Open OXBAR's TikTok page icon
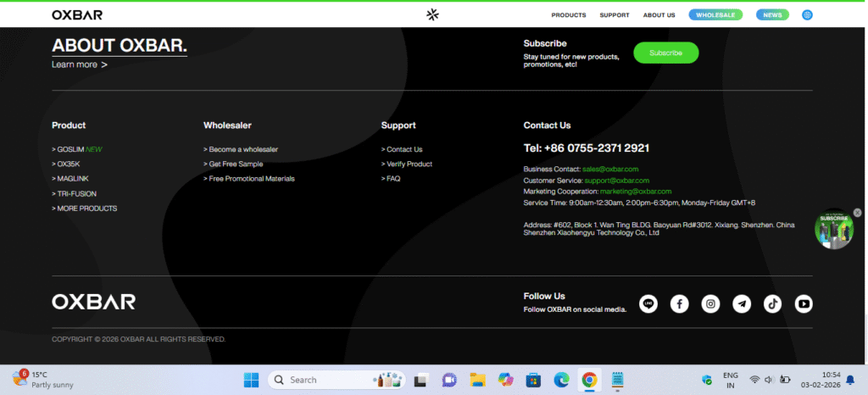868x395 pixels. click(x=772, y=303)
